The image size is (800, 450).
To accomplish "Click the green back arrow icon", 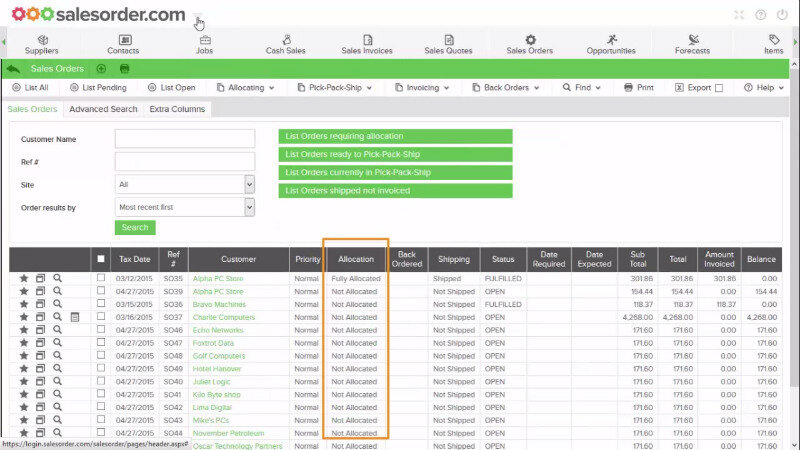I will [13, 69].
